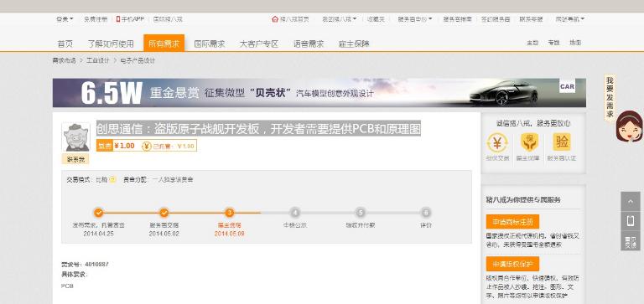
Task: Click the orange step 3 circle
Action: click(x=230, y=213)
